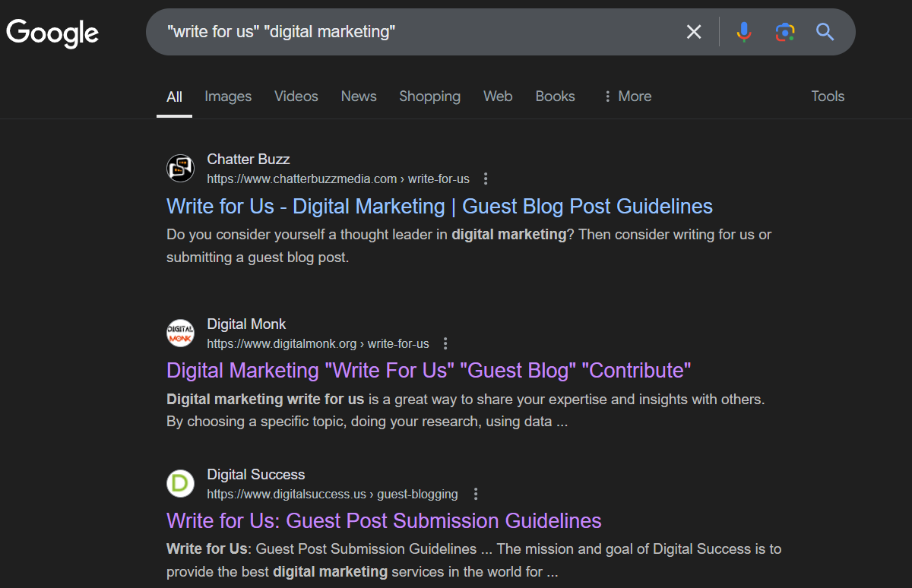Switch to the Shopping tab
The width and height of the screenshot is (912, 588).
tap(429, 96)
